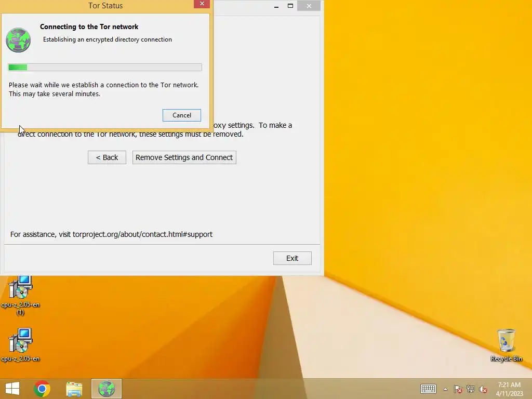Maximize the Tor settings window

290,6
